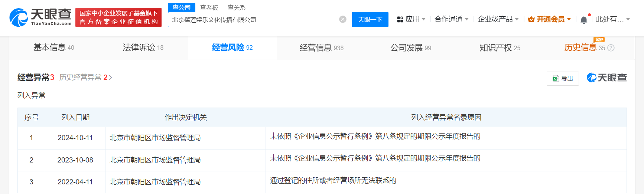Screen dimensions: 644x194
Task: Click the 序号 column header
Action: click(x=32, y=117)
